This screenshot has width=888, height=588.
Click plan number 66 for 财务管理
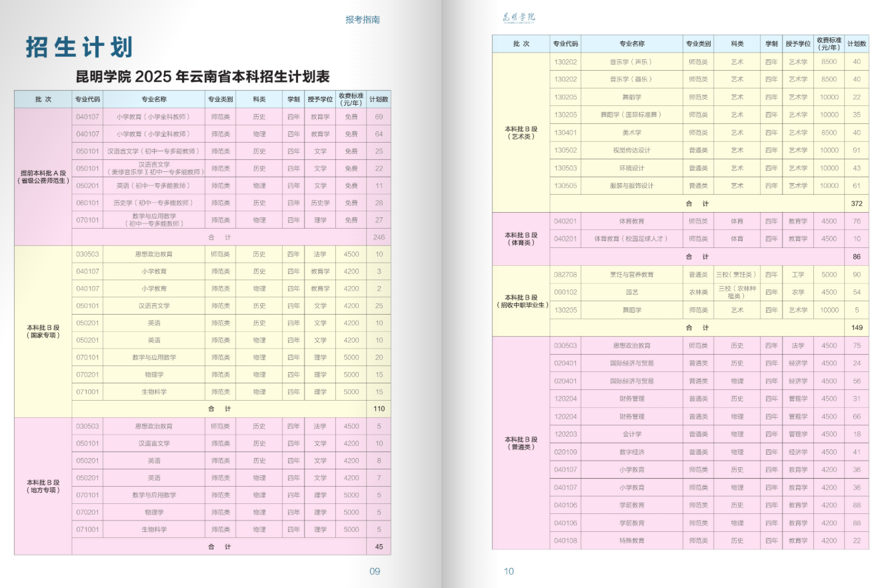click(857, 417)
